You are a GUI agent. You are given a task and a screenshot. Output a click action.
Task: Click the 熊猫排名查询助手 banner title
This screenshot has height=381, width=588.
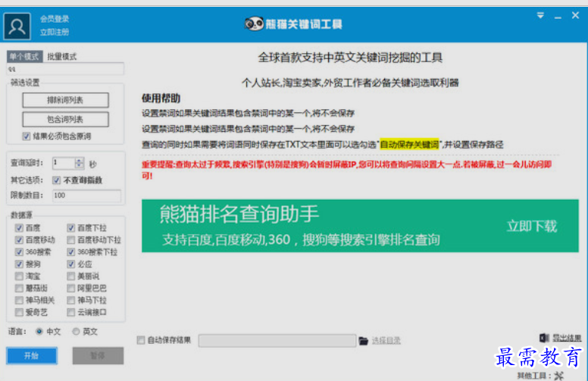click(239, 214)
